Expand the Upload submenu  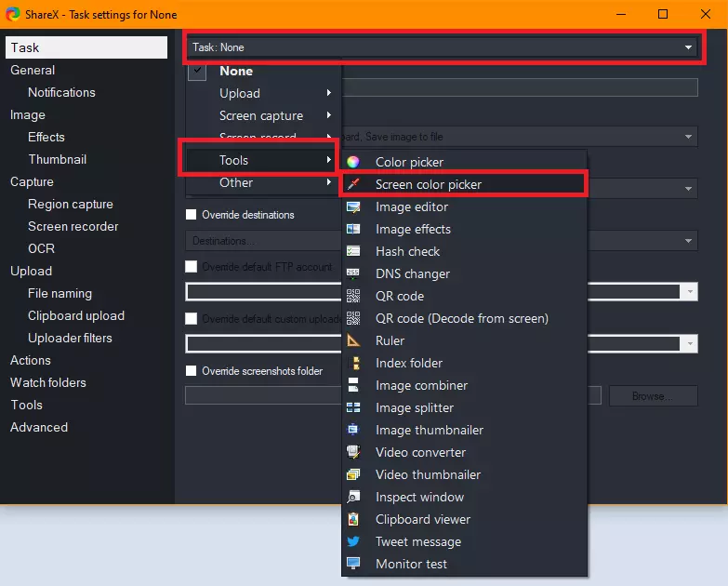[x=264, y=93]
